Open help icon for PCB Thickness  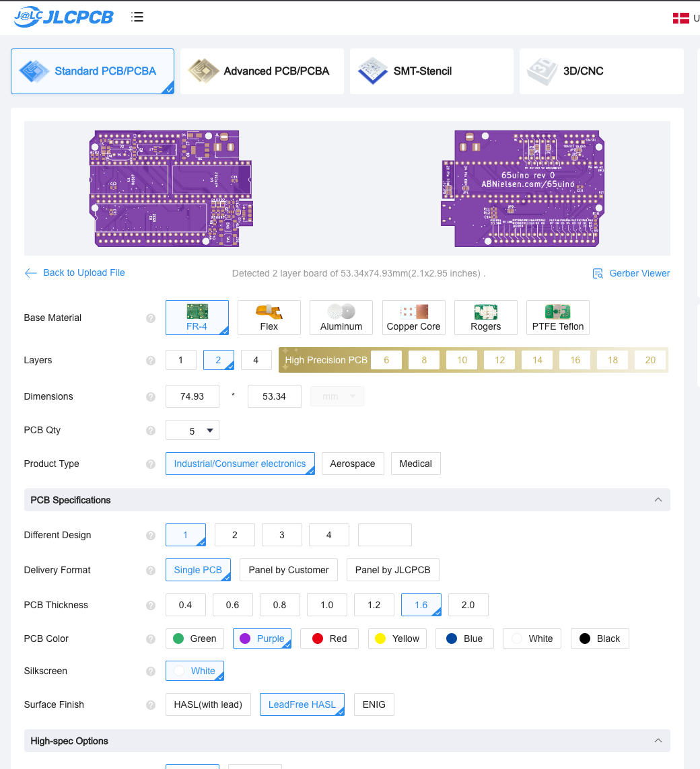151,606
